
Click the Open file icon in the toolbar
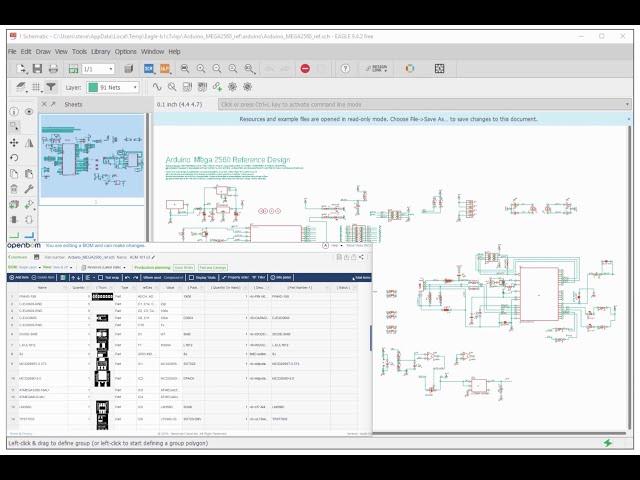pyautogui.click(x=21, y=69)
